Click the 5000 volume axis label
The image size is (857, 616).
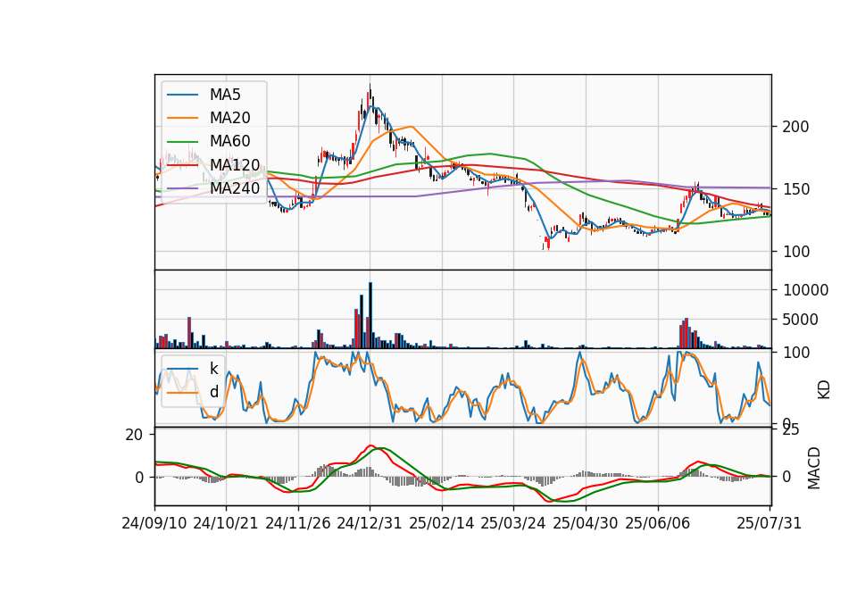coord(800,320)
